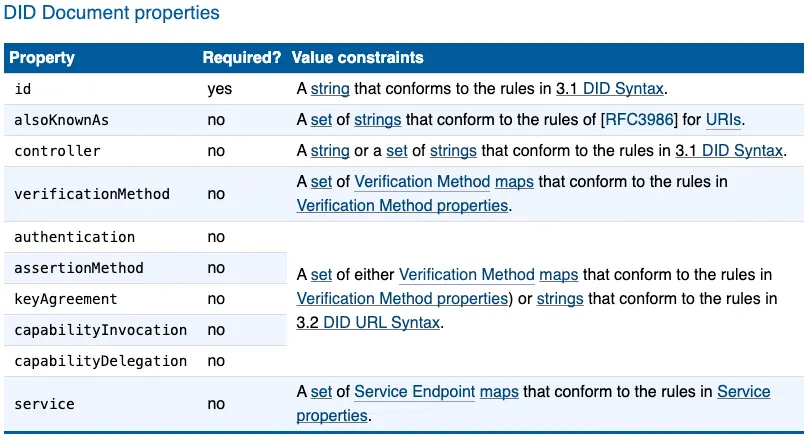Open Verification Method link in verificationMethod row
Screen dimensions: 808x443
pyautogui.click(x=422, y=181)
